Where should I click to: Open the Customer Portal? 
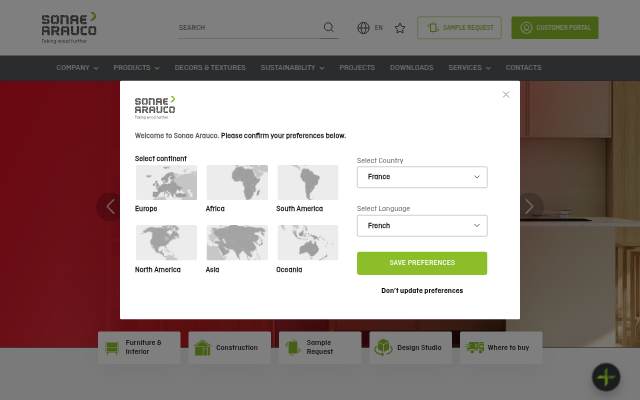pyautogui.click(x=555, y=28)
